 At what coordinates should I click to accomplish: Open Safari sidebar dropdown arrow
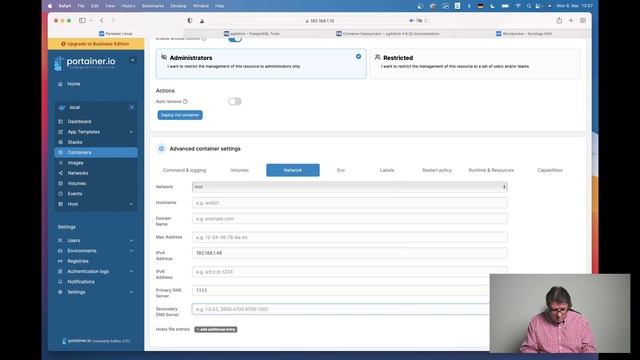click(91, 20)
